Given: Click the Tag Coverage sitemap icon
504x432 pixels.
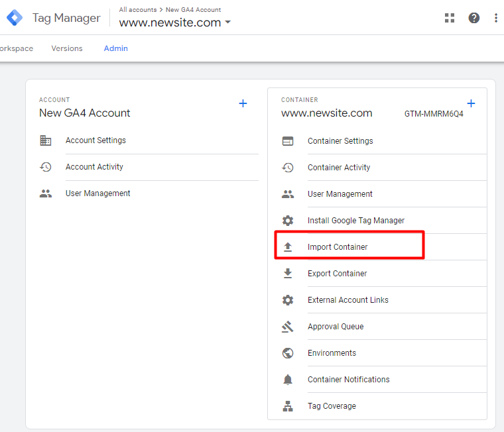Looking at the screenshot, I should coord(288,406).
